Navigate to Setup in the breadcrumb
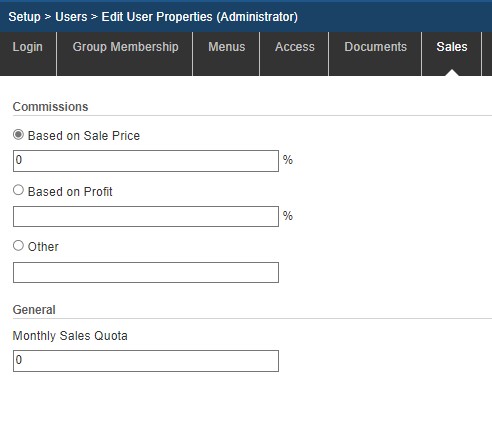492x436 pixels. click(24, 17)
